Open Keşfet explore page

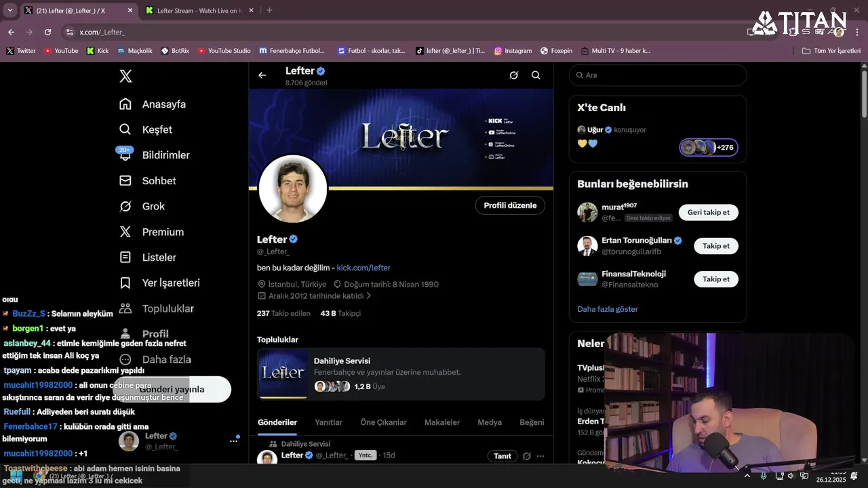pos(146,129)
